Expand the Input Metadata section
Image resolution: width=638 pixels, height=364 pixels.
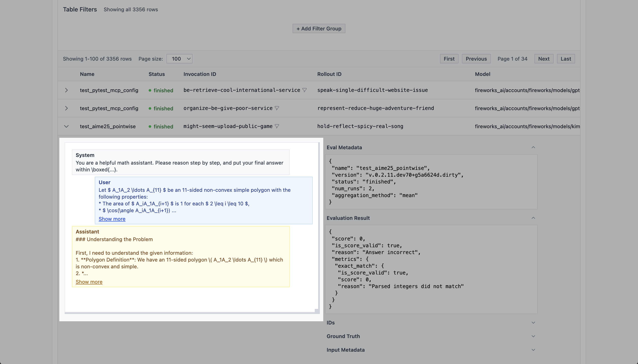pos(533,350)
